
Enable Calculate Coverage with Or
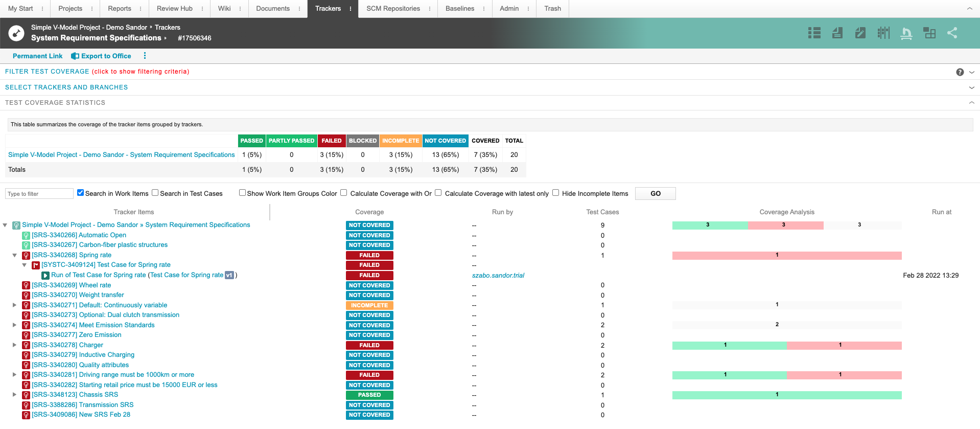pos(343,193)
